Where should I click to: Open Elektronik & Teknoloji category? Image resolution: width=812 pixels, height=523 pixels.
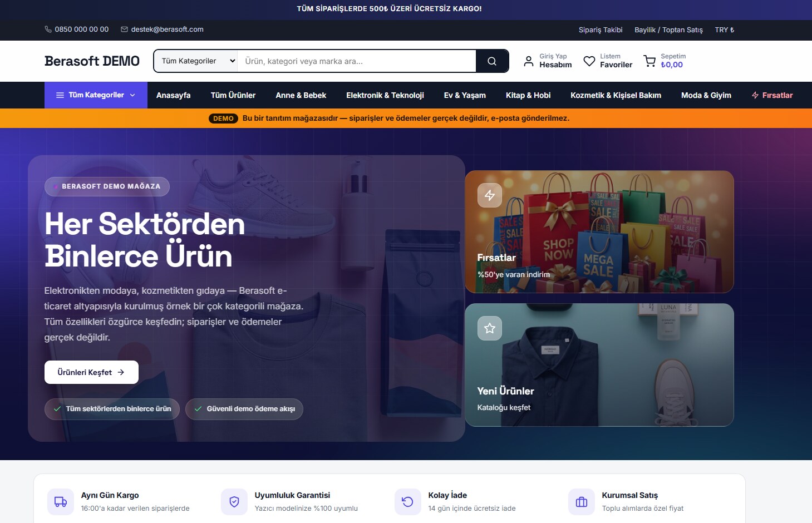click(x=385, y=95)
